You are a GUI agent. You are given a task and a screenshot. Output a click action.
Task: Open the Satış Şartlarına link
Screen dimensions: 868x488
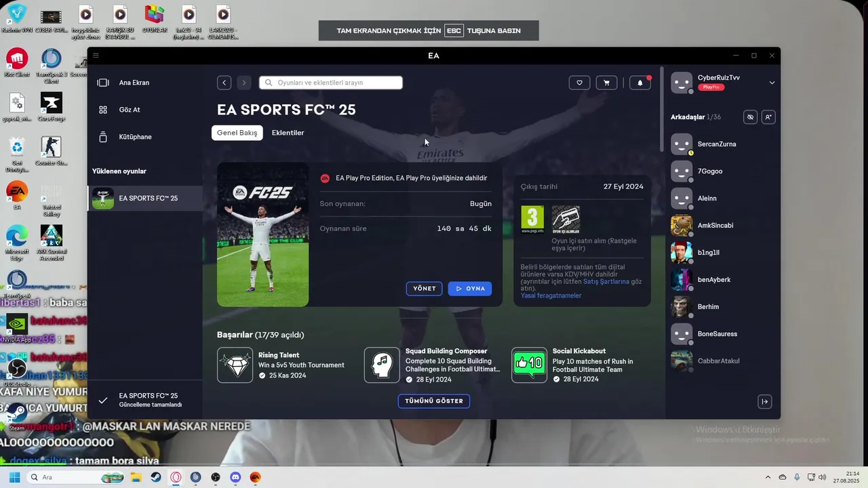(606, 281)
